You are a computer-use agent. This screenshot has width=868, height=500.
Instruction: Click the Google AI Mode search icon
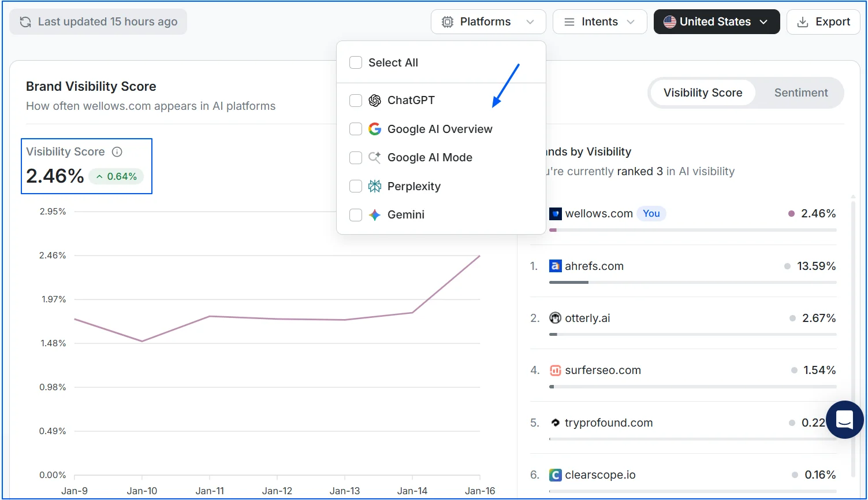tap(375, 157)
